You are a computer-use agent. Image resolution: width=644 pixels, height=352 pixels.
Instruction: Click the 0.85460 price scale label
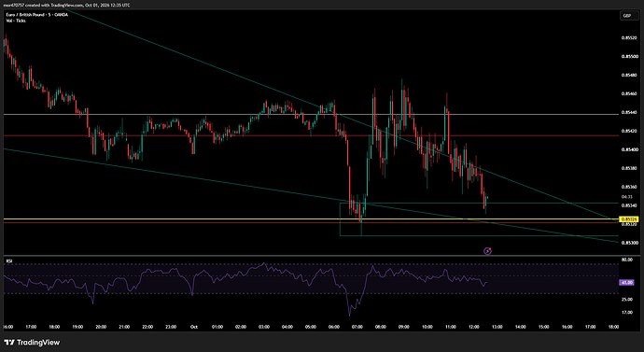click(628, 93)
